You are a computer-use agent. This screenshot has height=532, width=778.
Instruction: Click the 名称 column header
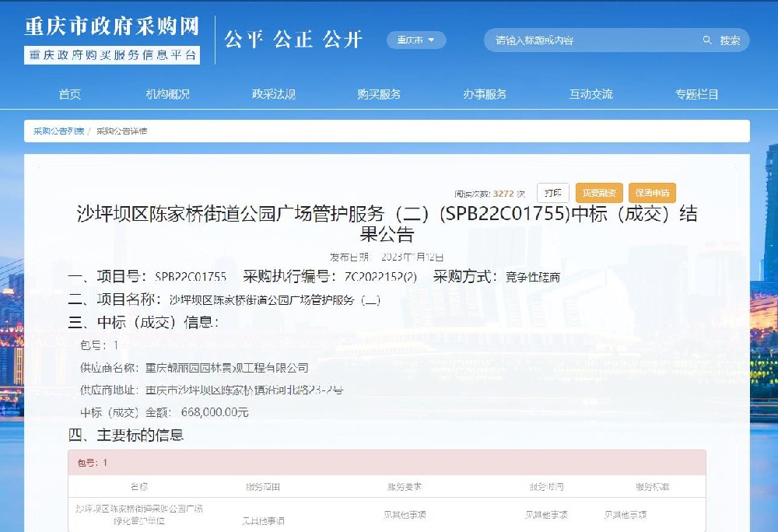pyautogui.click(x=139, y=487)
